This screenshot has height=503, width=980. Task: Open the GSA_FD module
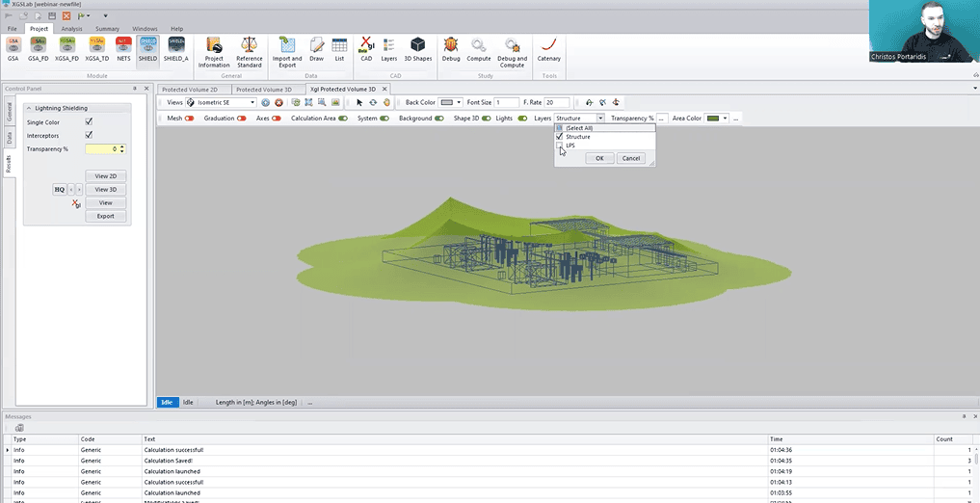click(x=39, y=49)
